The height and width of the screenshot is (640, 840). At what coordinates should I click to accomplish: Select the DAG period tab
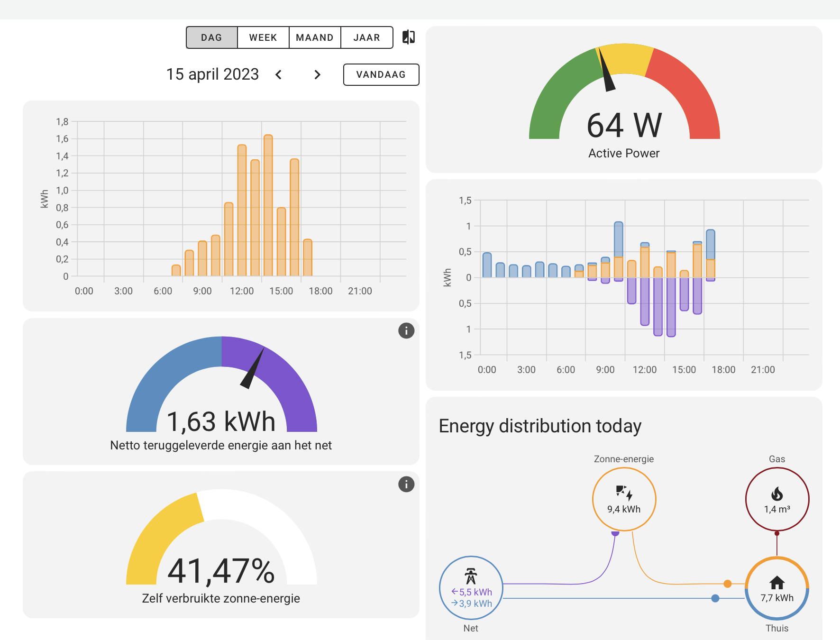coord(211,37)
